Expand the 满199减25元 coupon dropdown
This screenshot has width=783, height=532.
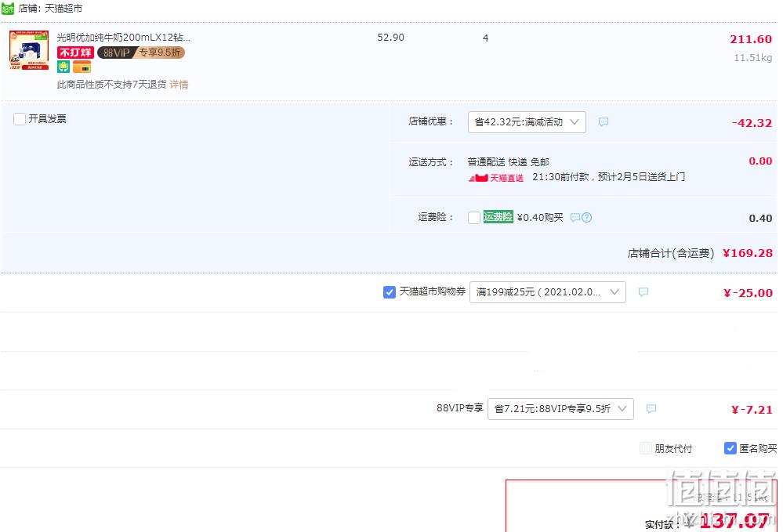coord(547,292)
